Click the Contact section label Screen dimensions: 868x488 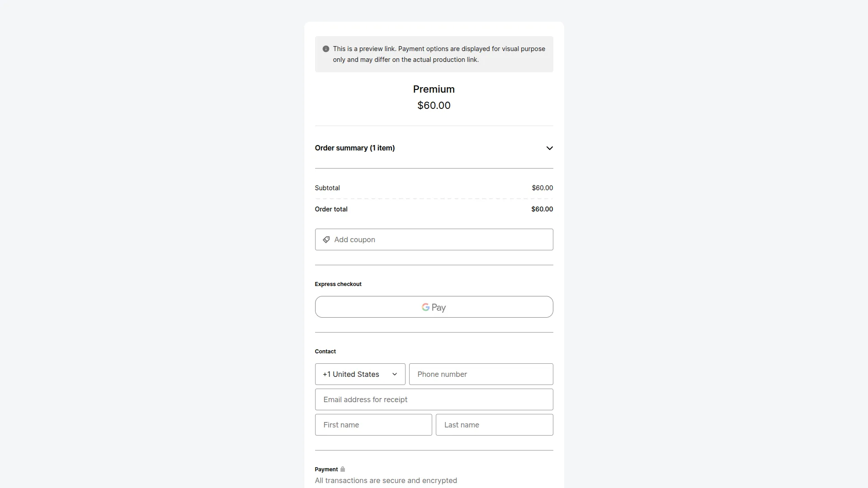pyautogui.click(x=325, y=352)
